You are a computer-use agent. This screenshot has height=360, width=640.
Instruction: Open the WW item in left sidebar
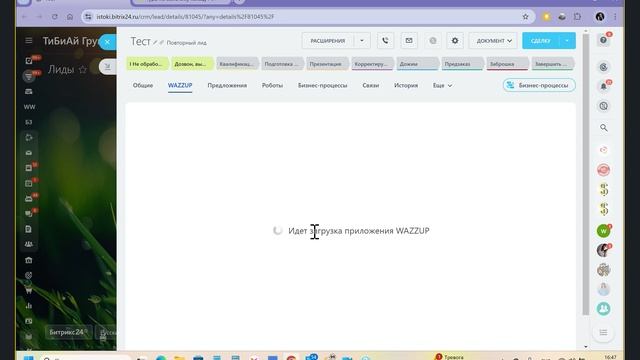[29, 107]
